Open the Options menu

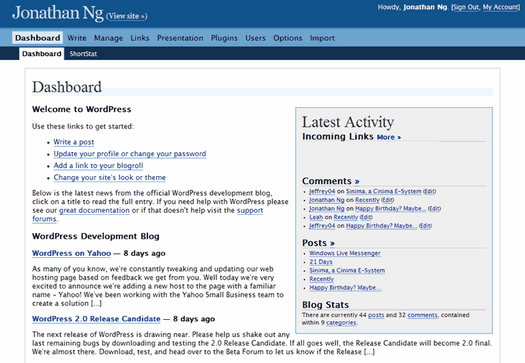[x=288, y=38]
